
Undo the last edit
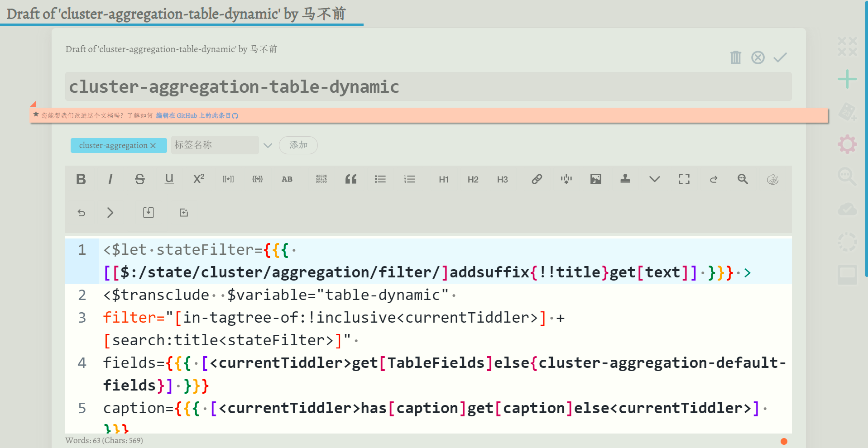coord(81,213)
